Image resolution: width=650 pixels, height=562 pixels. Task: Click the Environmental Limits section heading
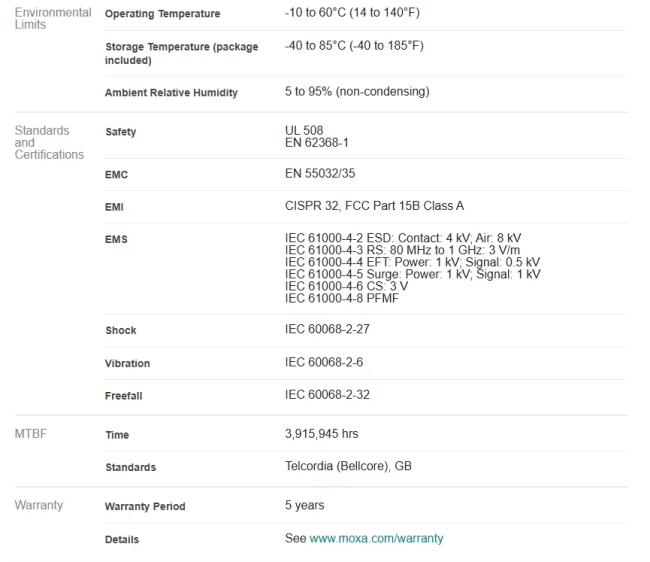[x=52, y=18]
